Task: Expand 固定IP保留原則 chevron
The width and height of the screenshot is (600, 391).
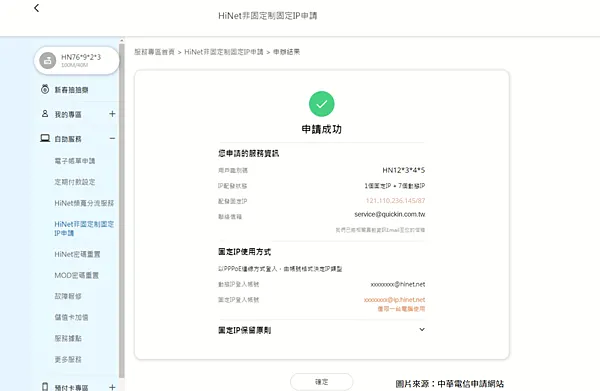Action: (422, 329)
